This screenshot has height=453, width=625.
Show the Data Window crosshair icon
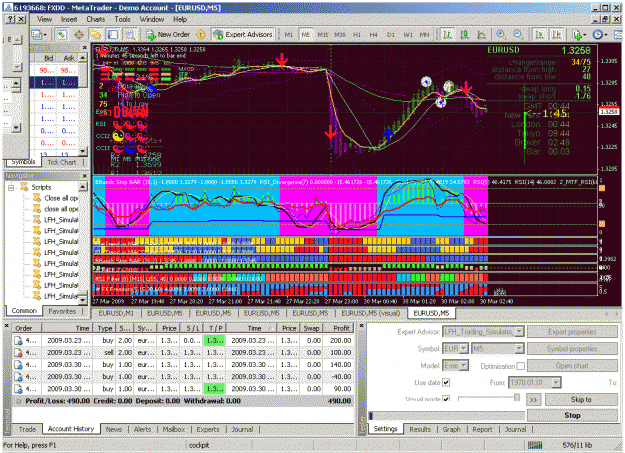click(x=79, y=35)
